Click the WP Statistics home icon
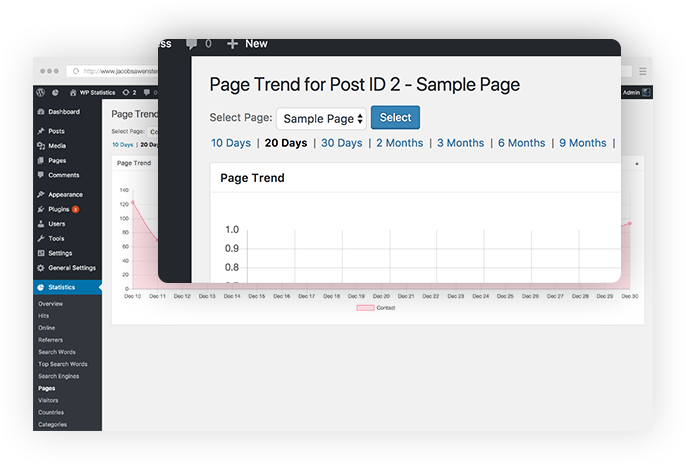 point(73,92)
